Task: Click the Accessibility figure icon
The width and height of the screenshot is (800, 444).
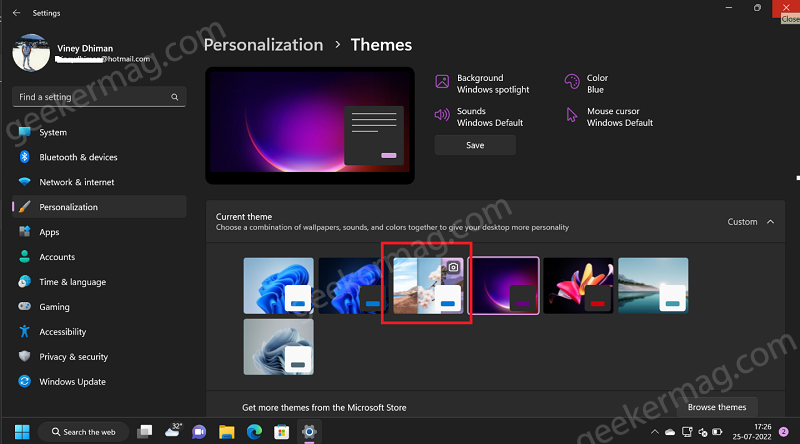Action: tap(24, 331)
